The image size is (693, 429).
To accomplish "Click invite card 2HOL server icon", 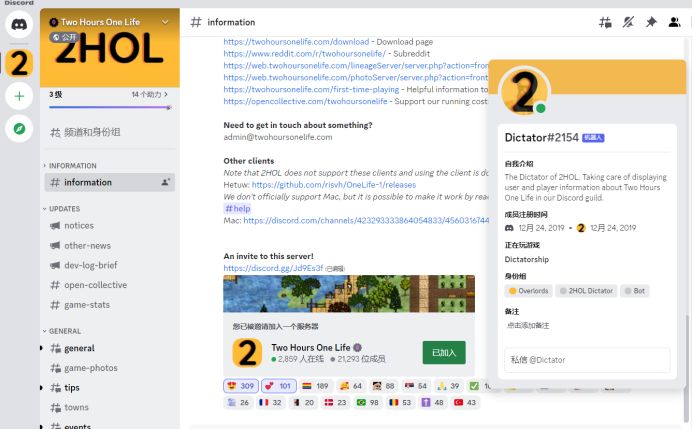I will click(247, 353).
